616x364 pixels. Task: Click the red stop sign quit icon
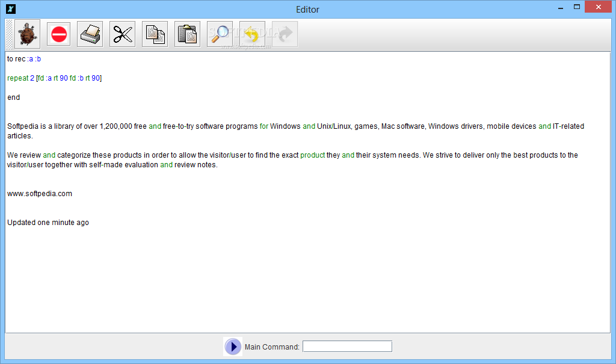(58, 34)
